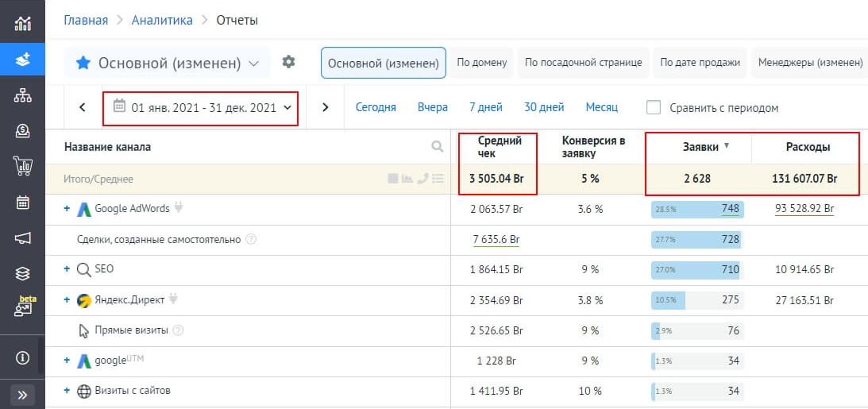
Task: Click the megaphone icon in sidebar
Action: 22,237
